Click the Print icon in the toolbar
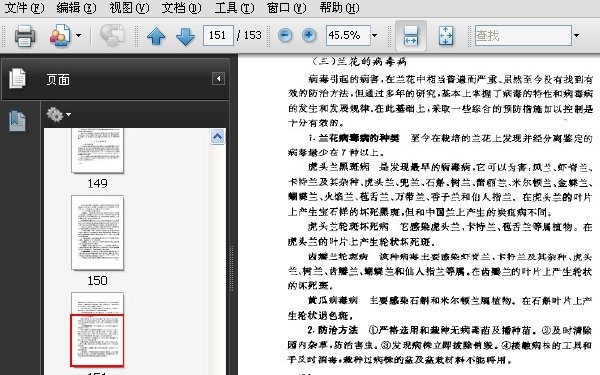 pyautogui.click(x=25, y=36)
